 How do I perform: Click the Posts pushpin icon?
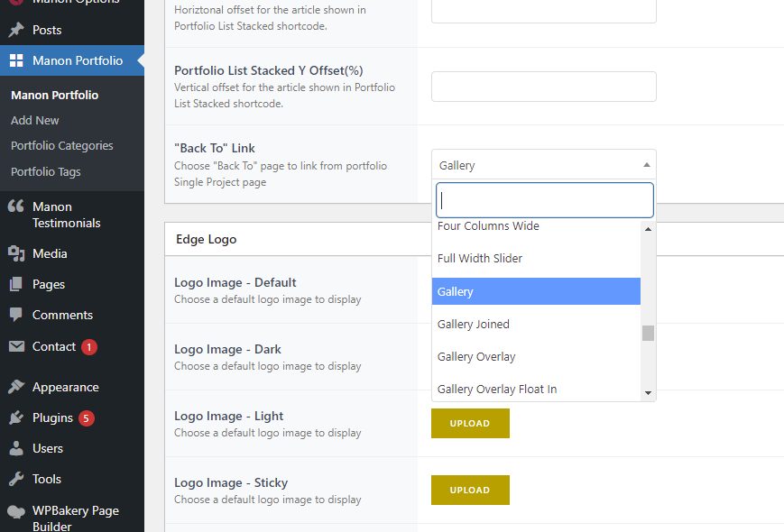coord(16,30)
